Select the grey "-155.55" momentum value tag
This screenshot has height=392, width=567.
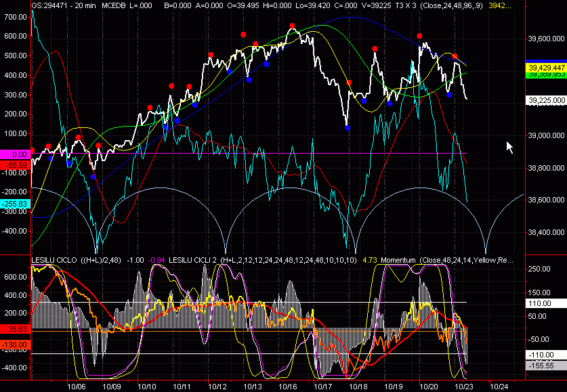coord(547,366)
